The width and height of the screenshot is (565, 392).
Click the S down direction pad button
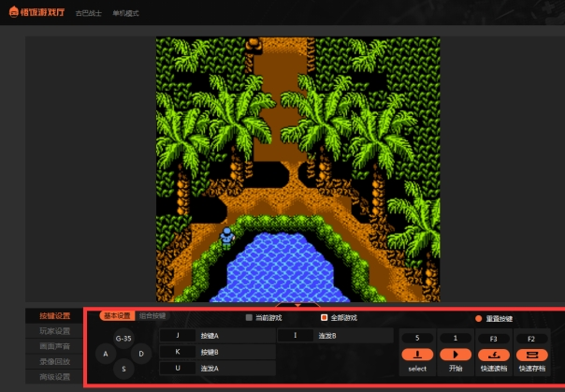point(123,370)
